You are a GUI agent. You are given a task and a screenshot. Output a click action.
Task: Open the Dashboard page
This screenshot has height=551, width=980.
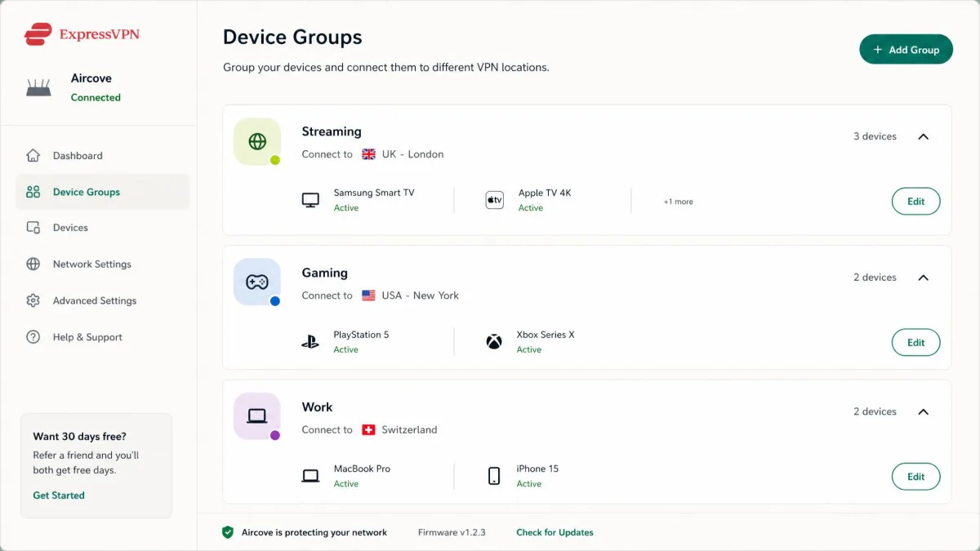pyautogui.click(x=102, y=155)
